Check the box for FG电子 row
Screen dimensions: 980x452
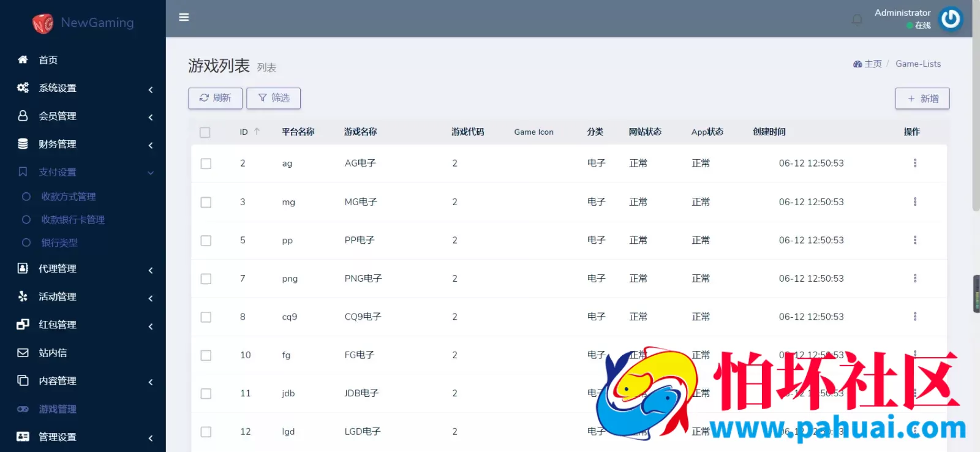click(206, 355)
